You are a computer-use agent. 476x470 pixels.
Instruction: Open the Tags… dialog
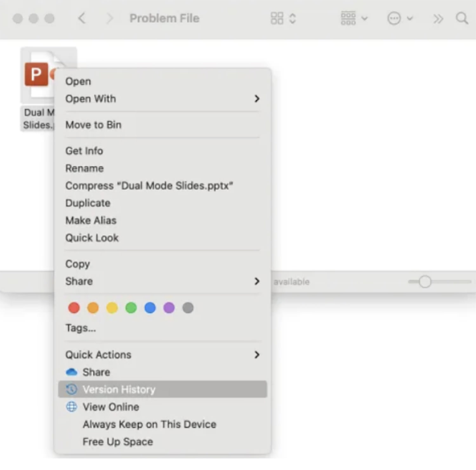[162, 328]
